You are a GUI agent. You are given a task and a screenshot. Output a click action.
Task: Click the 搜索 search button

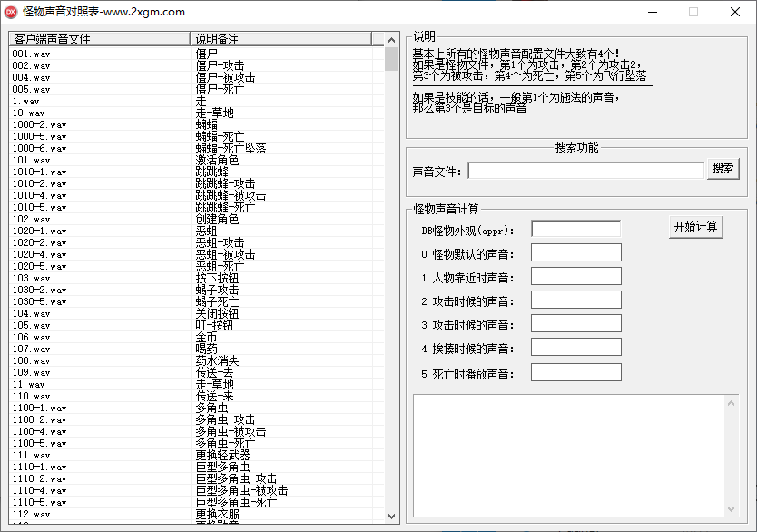723,169
